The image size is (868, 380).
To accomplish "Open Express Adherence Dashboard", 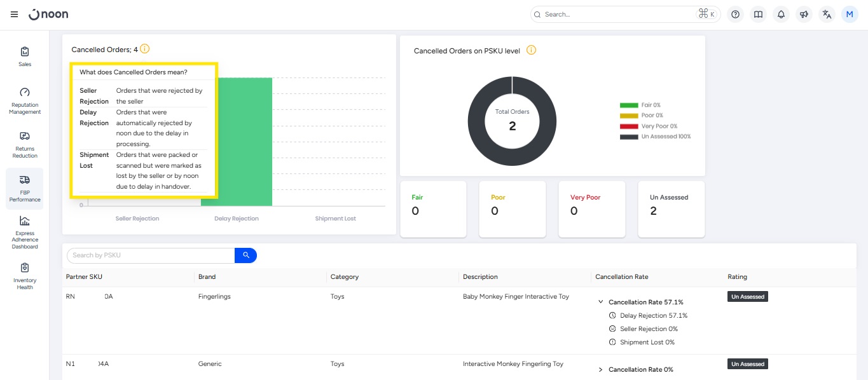I will (x=25, y=232).
